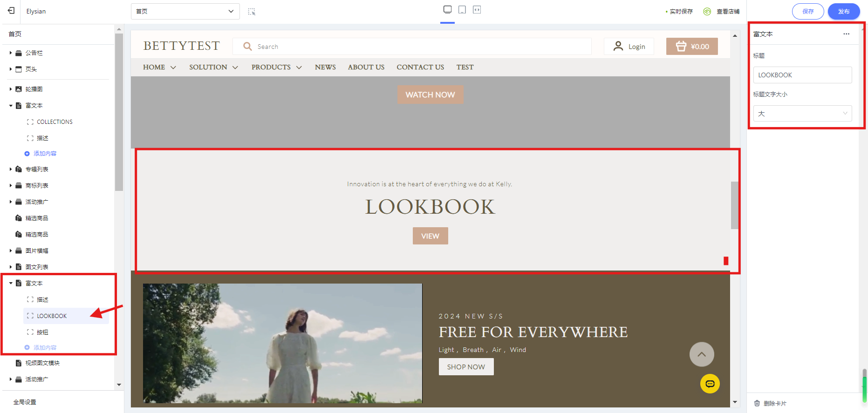Select the COLLECTIONS item in sidebar tree
868x413 pixels.
pos(55,122)
